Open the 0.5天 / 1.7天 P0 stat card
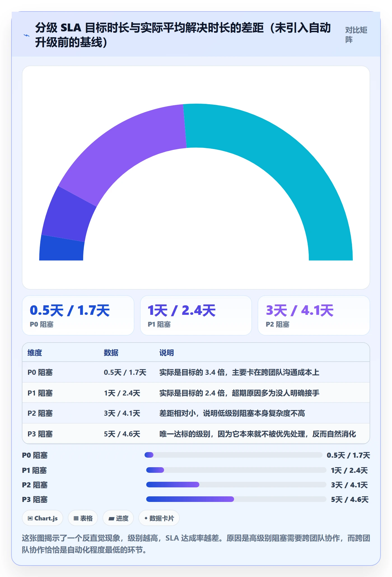This screenshot has height=577, width=392. click(78, 315)
